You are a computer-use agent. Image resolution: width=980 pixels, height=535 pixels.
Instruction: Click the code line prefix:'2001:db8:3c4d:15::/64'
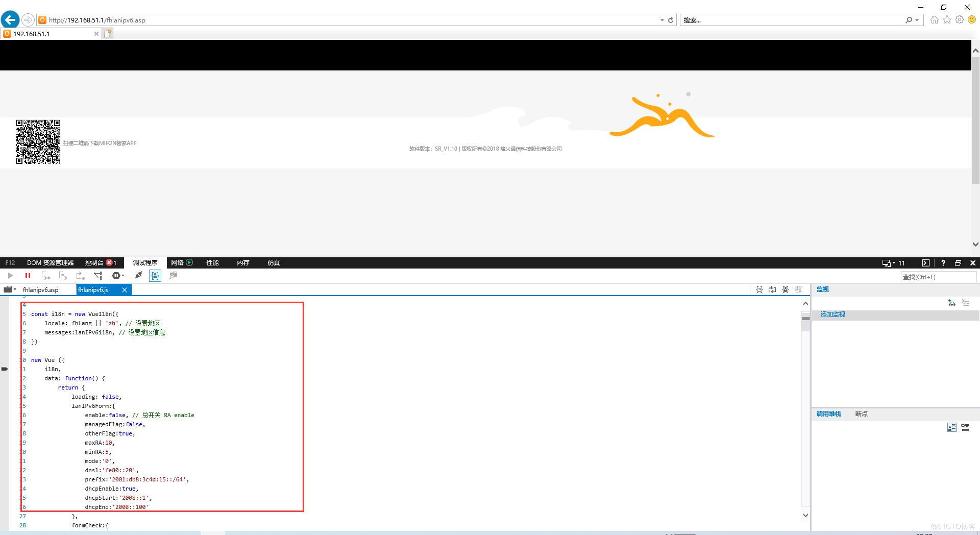pyautogui.click(x=137, y=479)
